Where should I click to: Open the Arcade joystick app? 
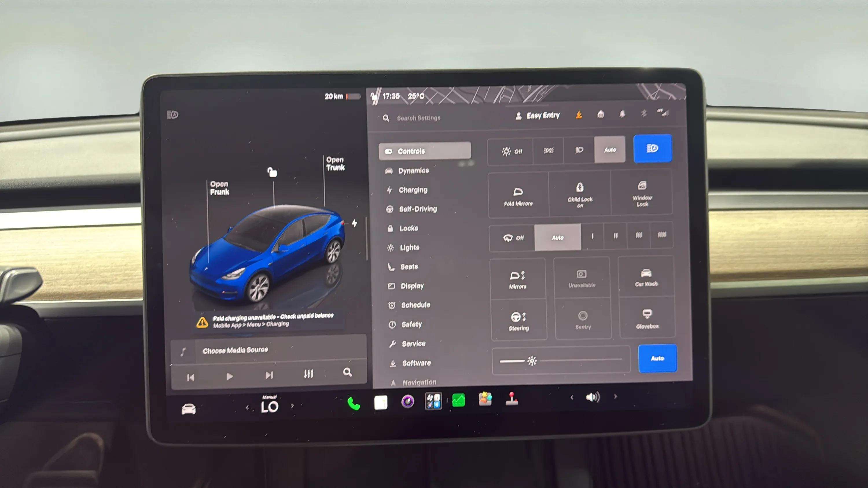pos(512,399)
